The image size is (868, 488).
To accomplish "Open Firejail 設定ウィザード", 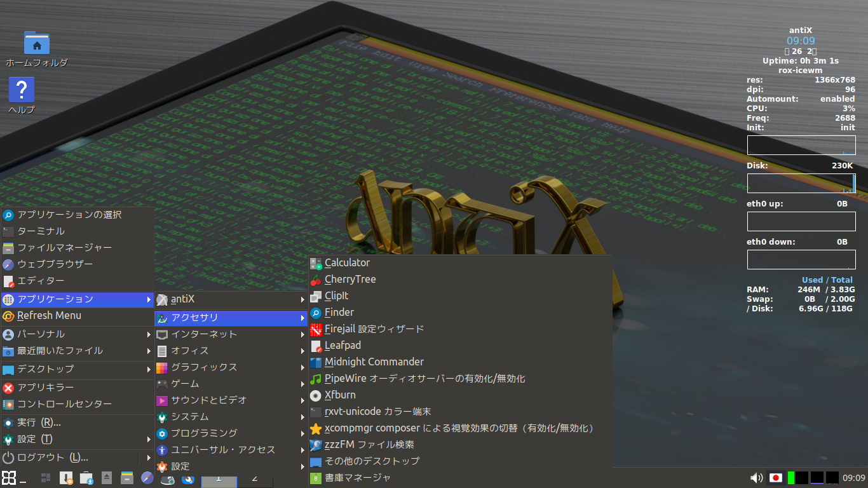I will click(x=459, y=329).
